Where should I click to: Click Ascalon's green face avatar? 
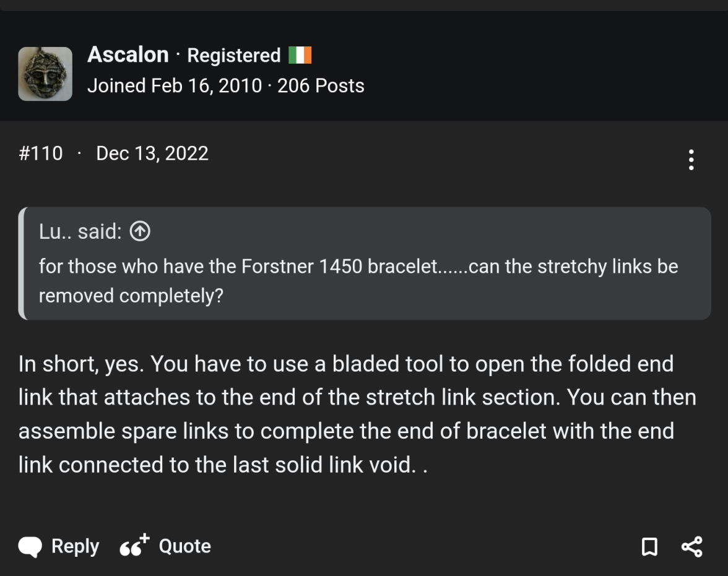(x=45, y=74)
